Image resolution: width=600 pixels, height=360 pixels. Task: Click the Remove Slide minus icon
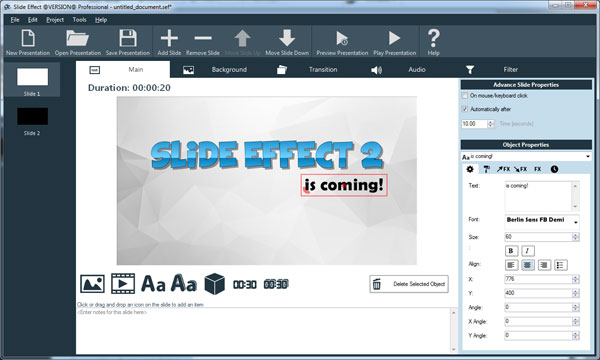203,38
